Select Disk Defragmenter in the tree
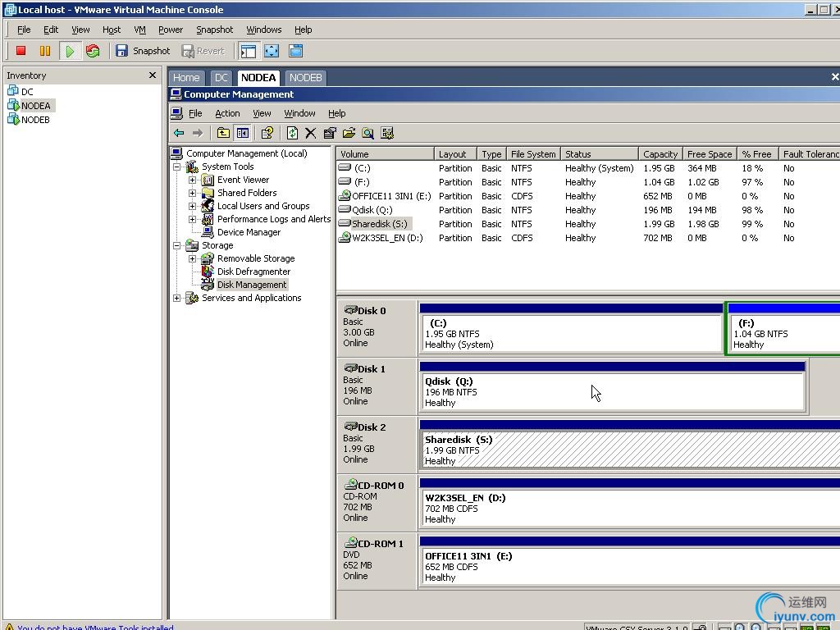Viewport: 840px width, 630px height. (253, 272)
